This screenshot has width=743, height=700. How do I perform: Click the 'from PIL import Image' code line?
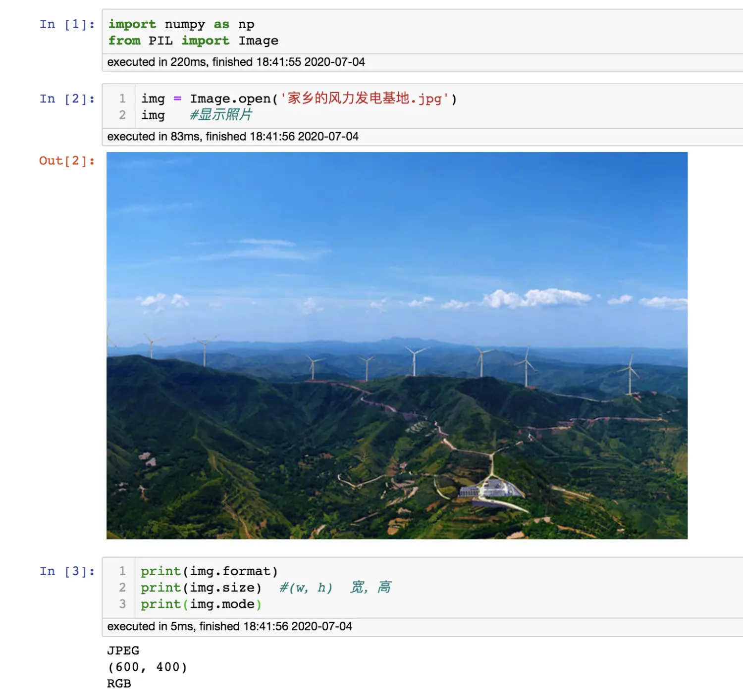coord(193,41)
